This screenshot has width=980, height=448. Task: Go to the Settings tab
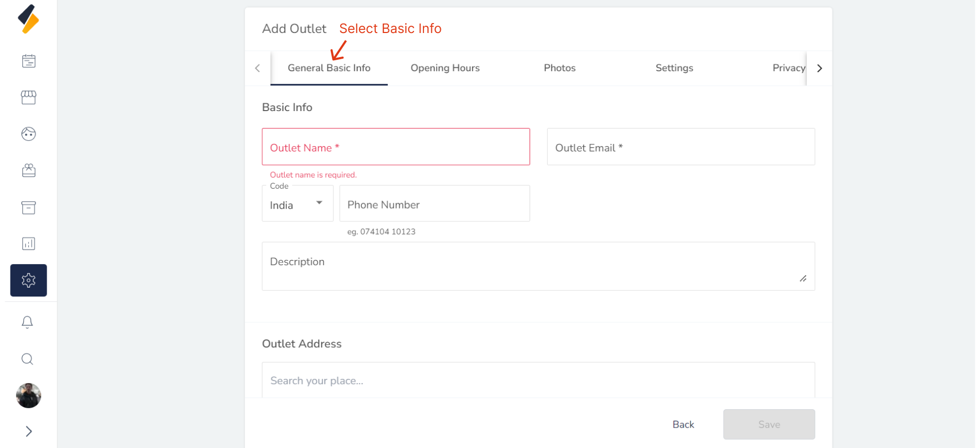(x=674, y=68)
